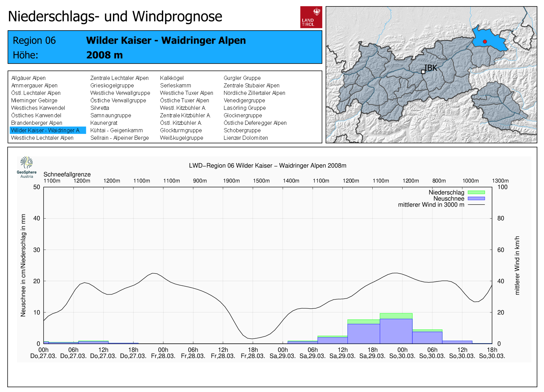This screenshot has height=392, width=544.
Task: Select Brandenberger Alpen region
Action: [37, 123]
